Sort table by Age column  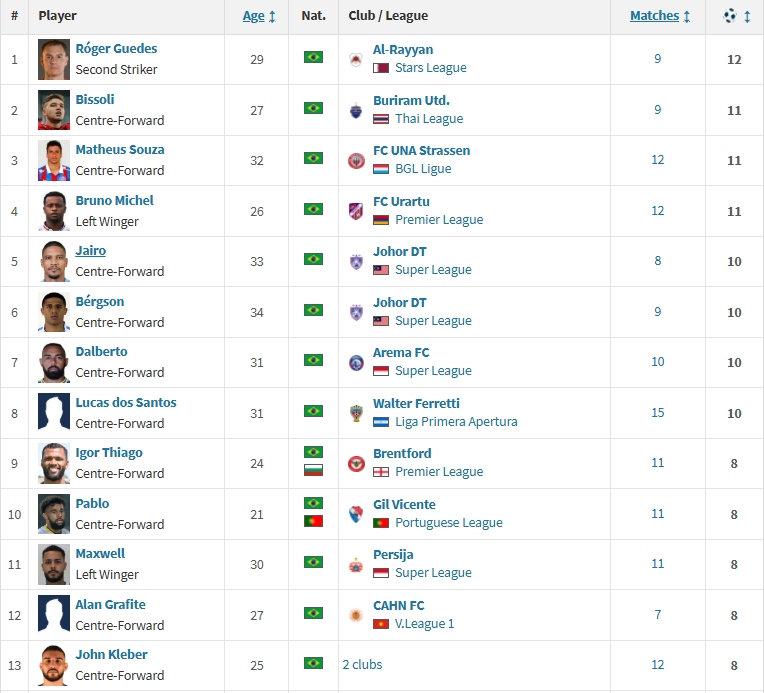click(x=256, y=16)
